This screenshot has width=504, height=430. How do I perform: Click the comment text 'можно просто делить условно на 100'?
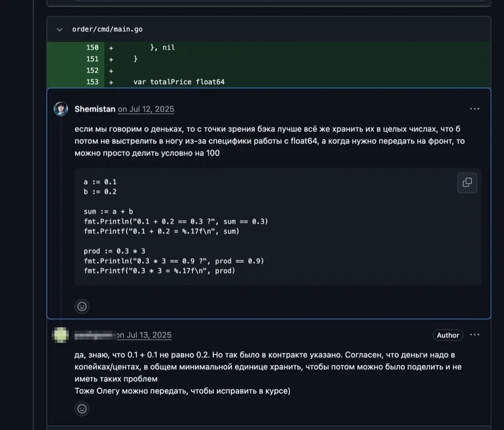click(x=147, y=153)
